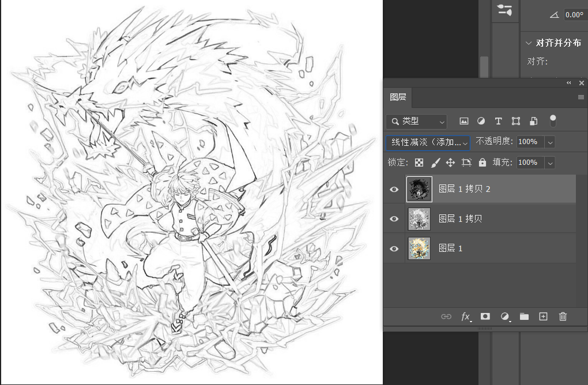Close the Layers panel
The image size is (588, 385).
tap(582, 83)
